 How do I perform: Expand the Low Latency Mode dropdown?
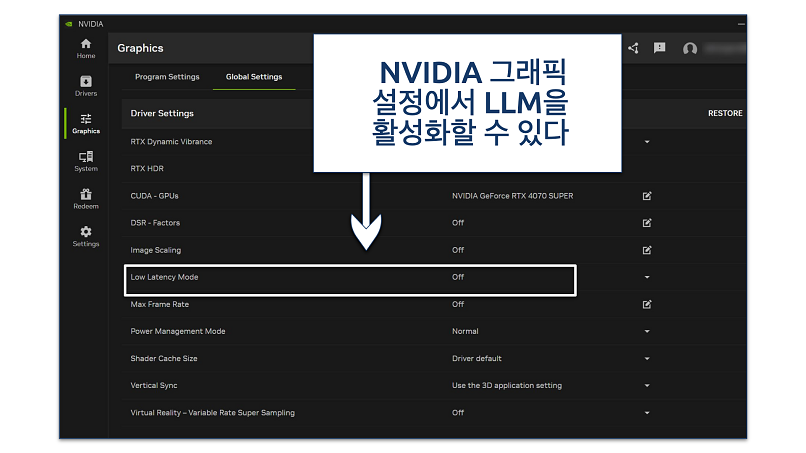click(x=647, y=277)
